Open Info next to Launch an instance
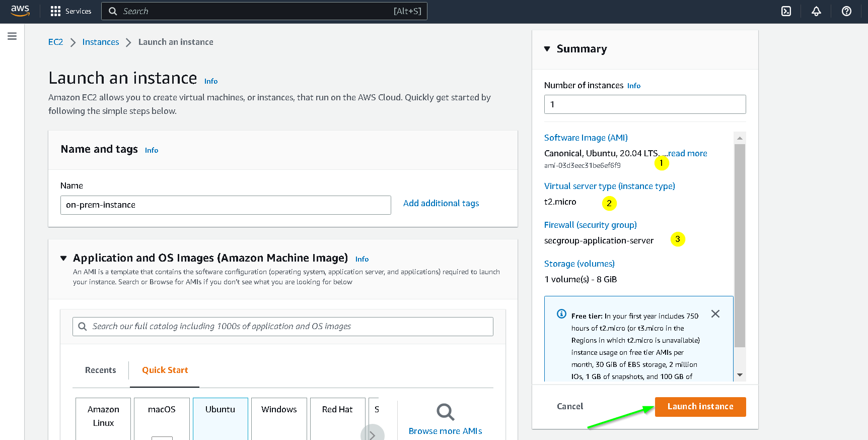This screenshot has width=868, height=440. pos(211,81)
